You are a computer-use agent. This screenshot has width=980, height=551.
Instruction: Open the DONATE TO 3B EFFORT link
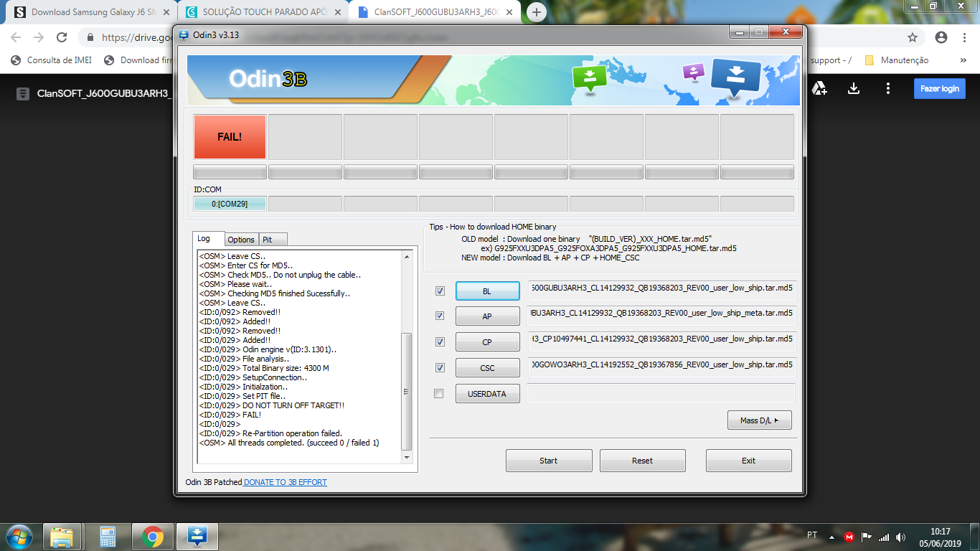pos(286,482)
